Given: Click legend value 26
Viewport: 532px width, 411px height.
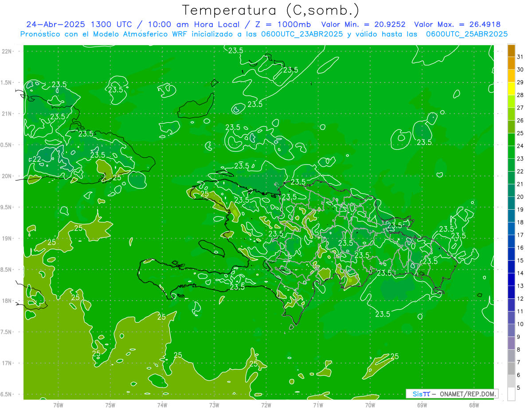Looking at the screenshot, I should [520, 121].
